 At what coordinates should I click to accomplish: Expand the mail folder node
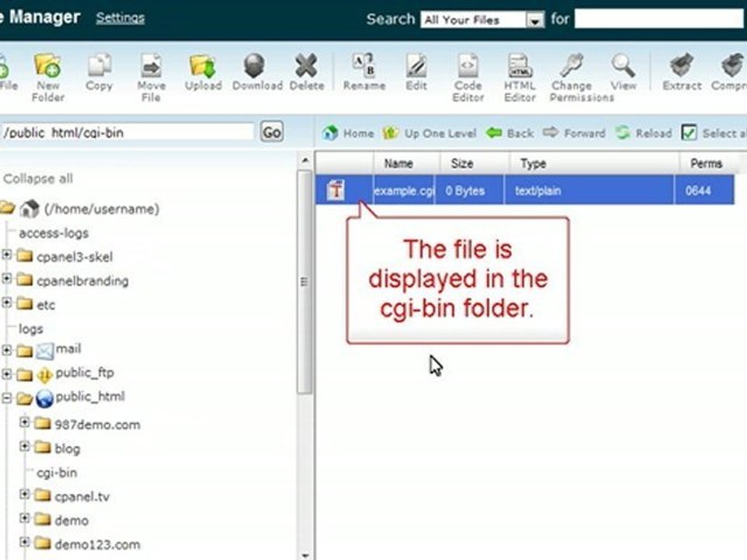coord(7,351)
